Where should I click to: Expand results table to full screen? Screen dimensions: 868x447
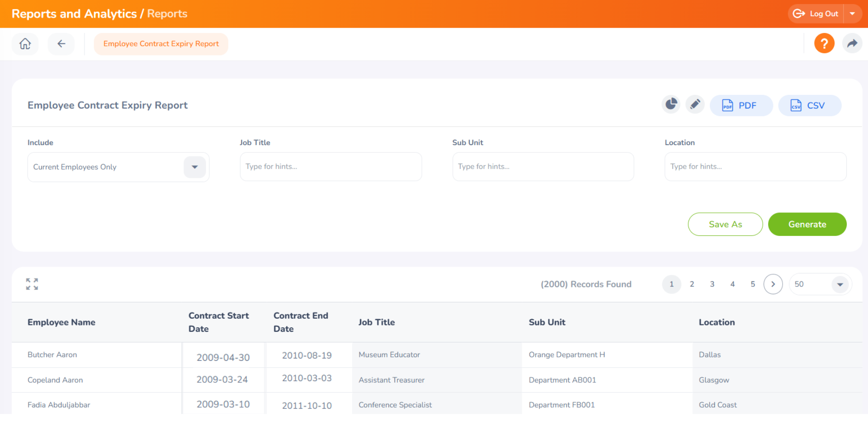pos(32,284)
